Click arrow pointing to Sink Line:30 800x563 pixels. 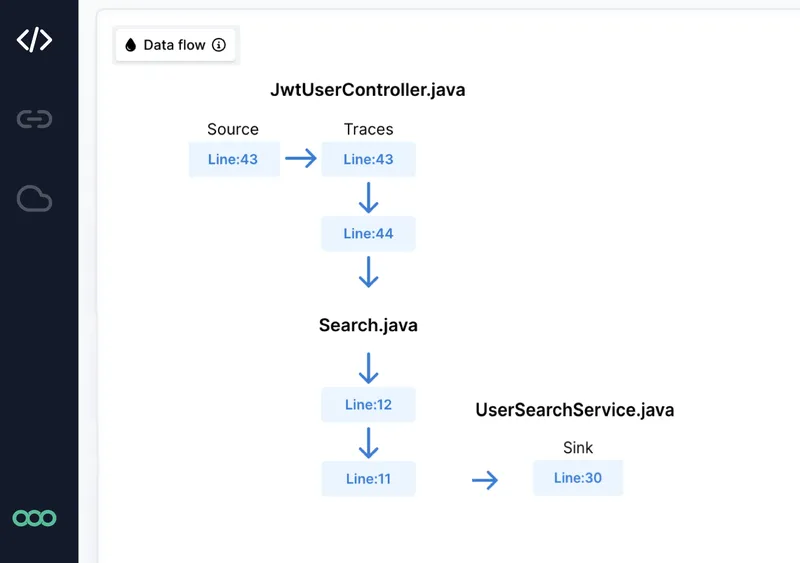pyautogui.click(x=485, y=481)
